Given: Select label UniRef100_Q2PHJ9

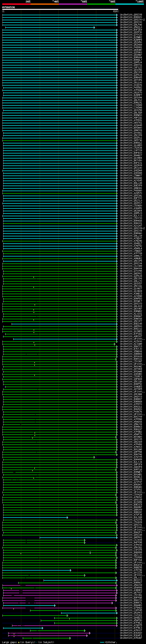Looking at the screenshot, I should (x=131, y=75).
